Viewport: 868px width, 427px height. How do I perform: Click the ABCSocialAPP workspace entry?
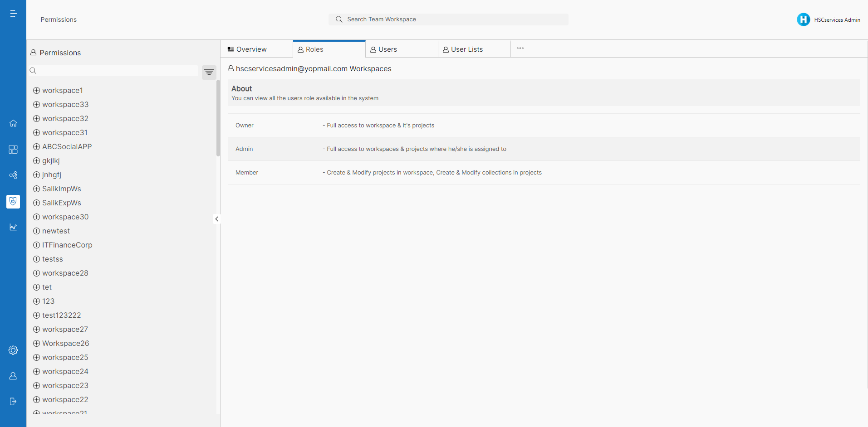67,146
